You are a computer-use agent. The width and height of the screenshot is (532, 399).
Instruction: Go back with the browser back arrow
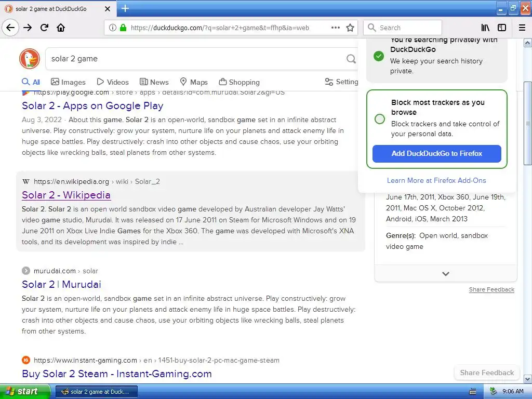(10, 28)
